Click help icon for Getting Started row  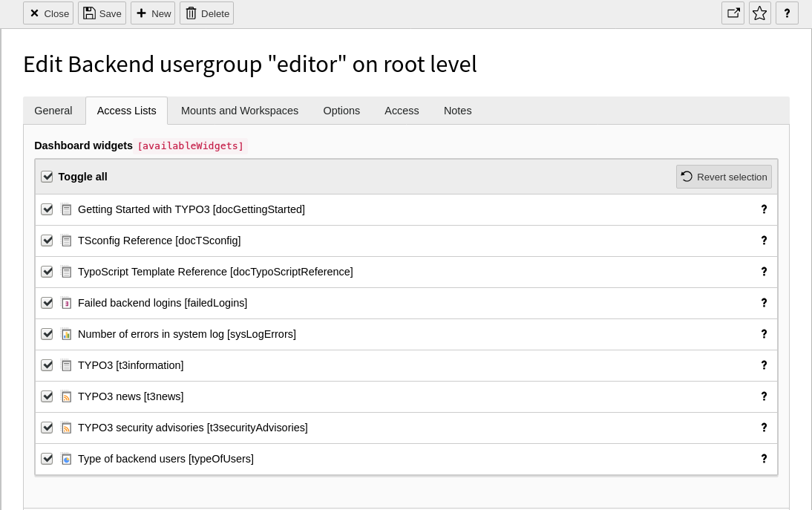click(x=764, y=209)
